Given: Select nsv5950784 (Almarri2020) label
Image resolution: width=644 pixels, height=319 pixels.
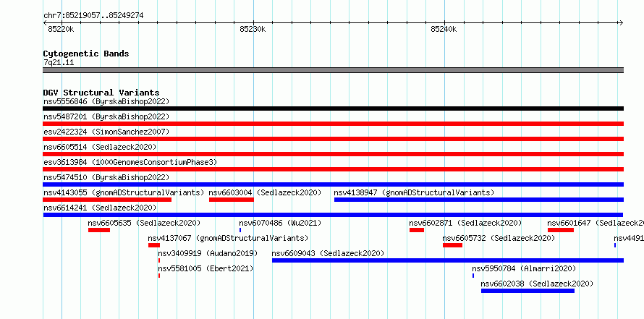Looking at the screenshot, I should 524,268.
